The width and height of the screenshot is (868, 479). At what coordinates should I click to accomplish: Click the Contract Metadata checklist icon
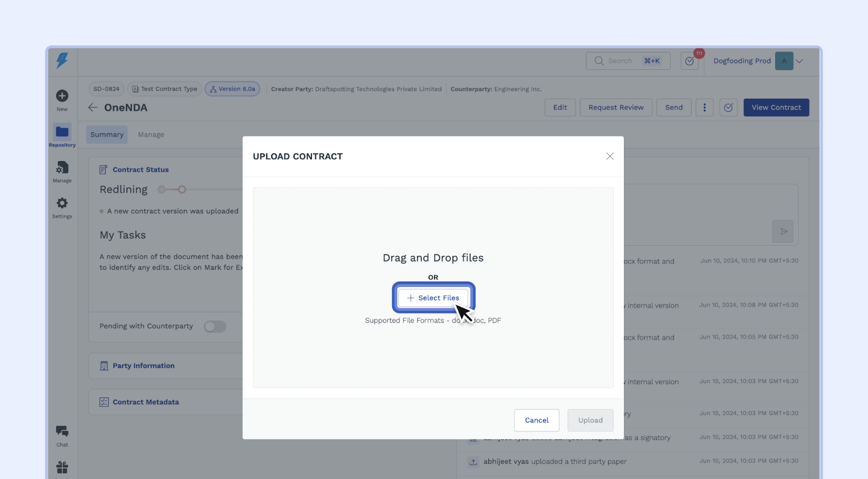coord(104,402)
